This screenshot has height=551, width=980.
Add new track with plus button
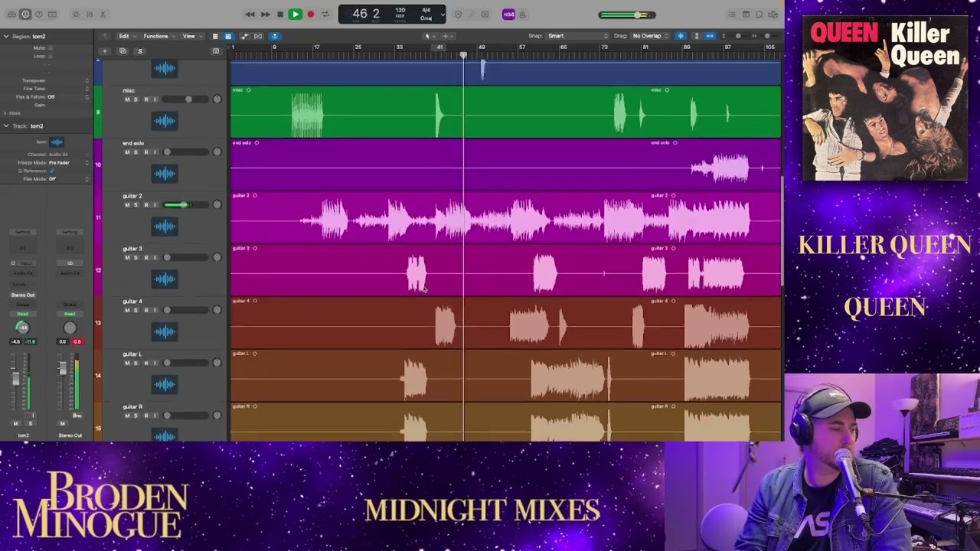pos(104,51)
